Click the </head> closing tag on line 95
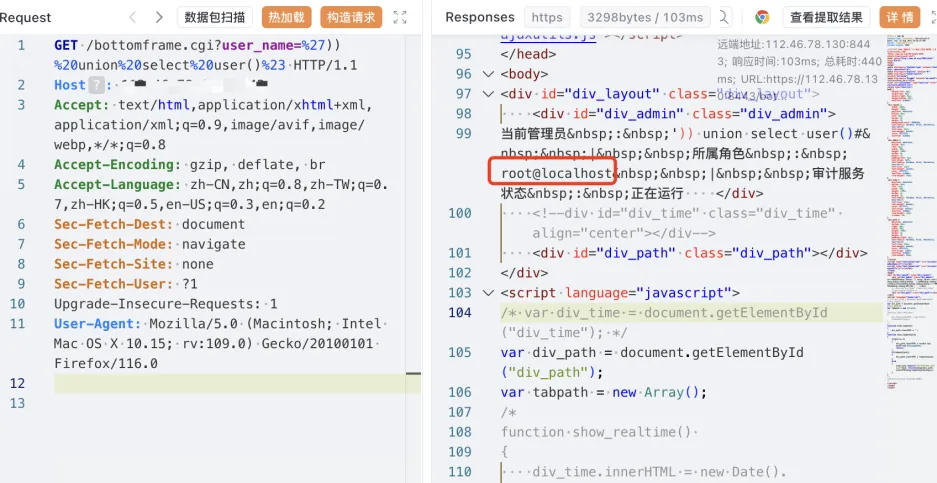 tap(528, 54)
